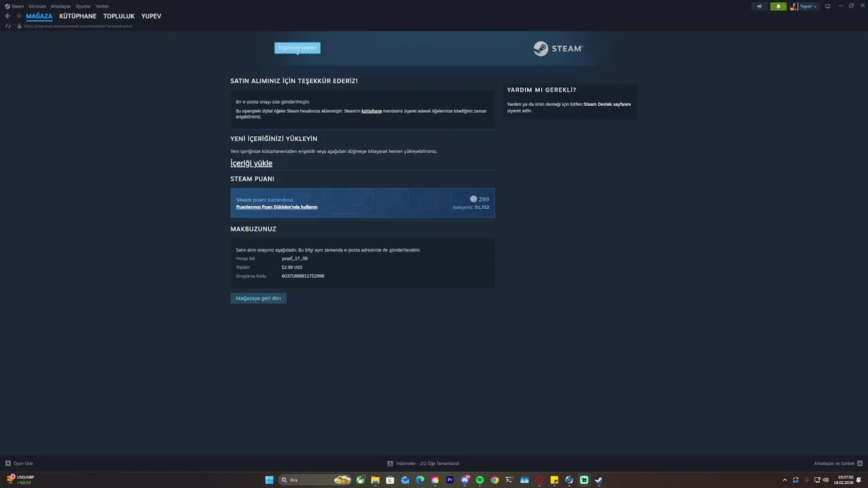Click Oyun Ekle at bottom left
This screenshot has height=488, width=868.
click(x=19, y=464)
